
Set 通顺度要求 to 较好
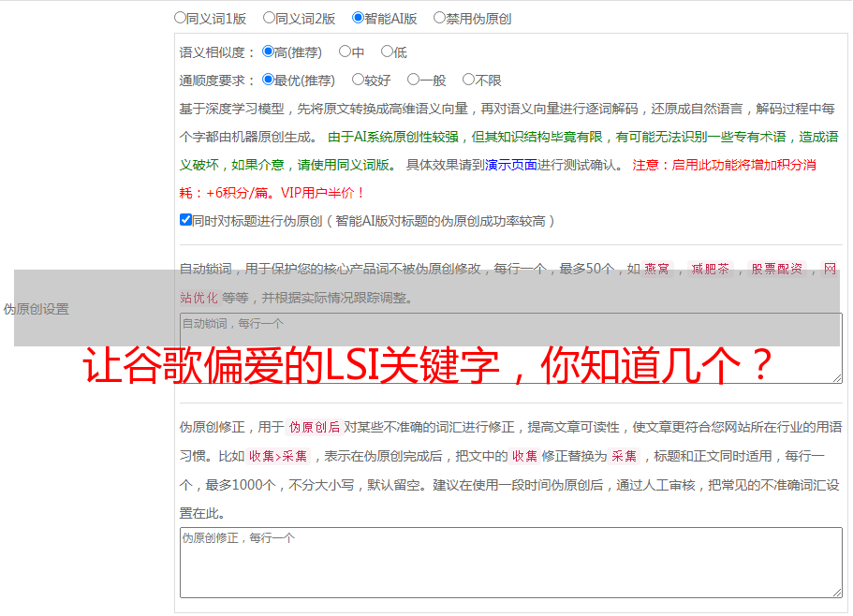click(x=358, y=80)
